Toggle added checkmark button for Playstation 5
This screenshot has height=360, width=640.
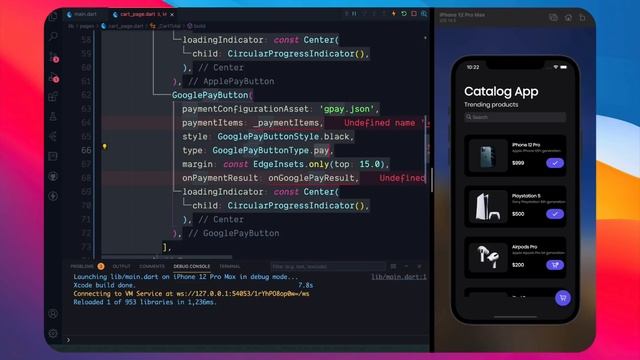(555, 214)
